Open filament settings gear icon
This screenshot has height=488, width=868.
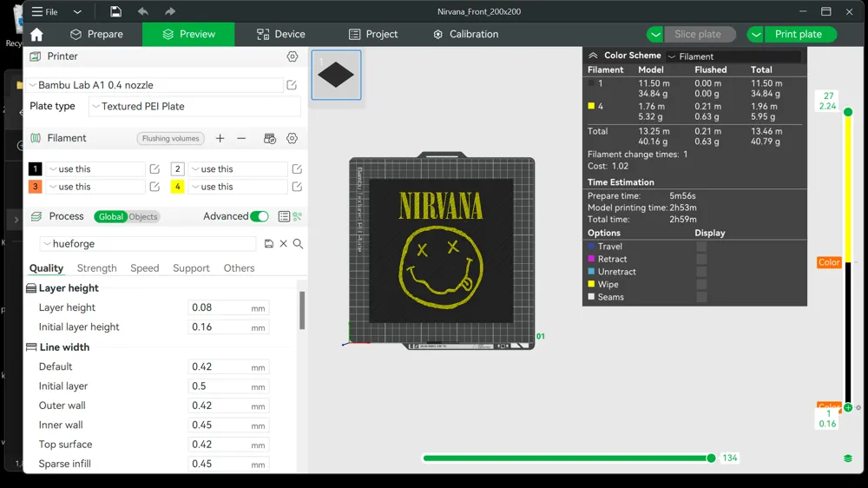[x=292, y=138]
